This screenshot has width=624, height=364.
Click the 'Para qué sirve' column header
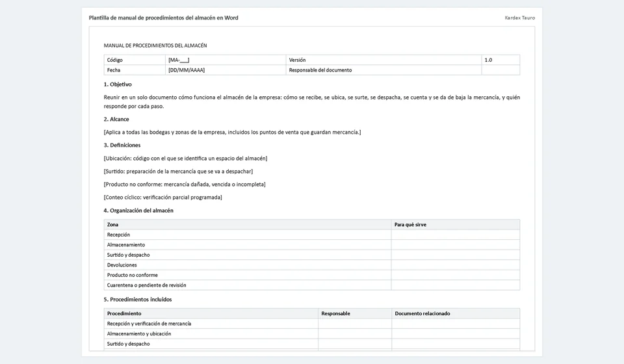tap(455, 225)
